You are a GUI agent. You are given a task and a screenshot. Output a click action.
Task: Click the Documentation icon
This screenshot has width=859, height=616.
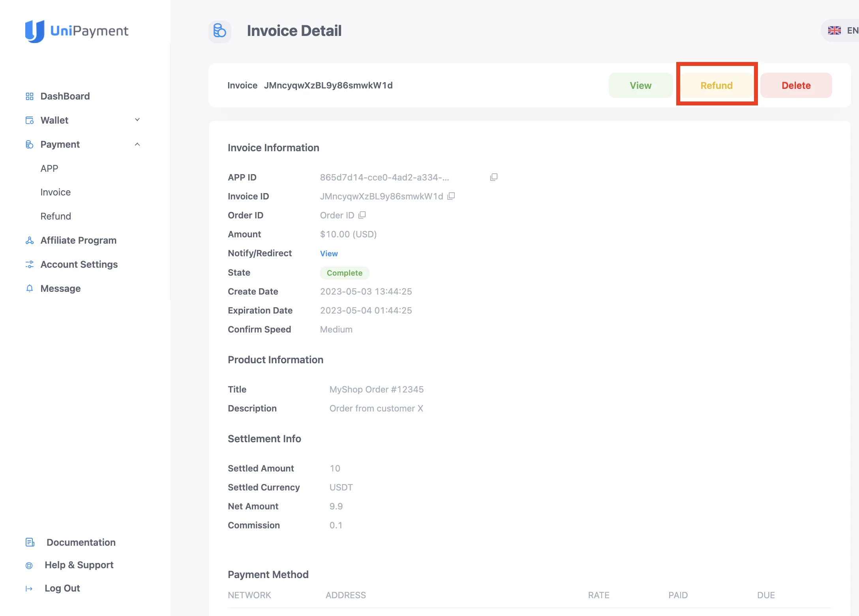30,542
